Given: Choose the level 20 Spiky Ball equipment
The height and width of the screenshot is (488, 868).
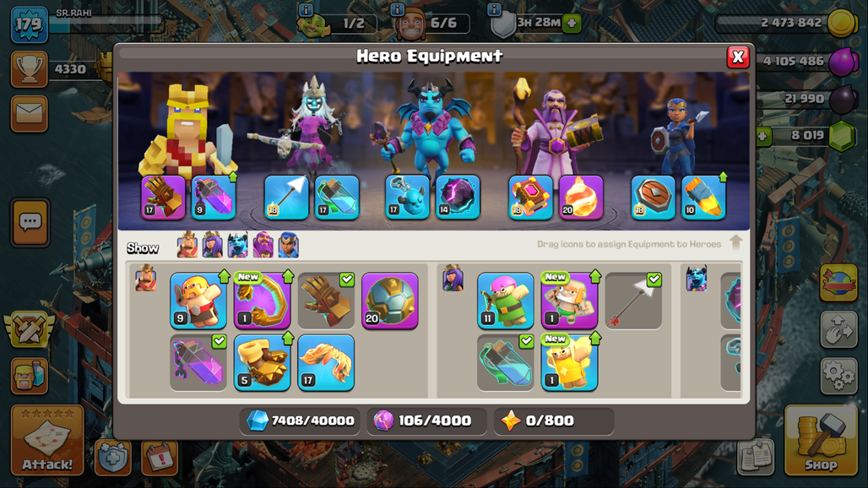Looking at the screenshot, I should [390, 301].
